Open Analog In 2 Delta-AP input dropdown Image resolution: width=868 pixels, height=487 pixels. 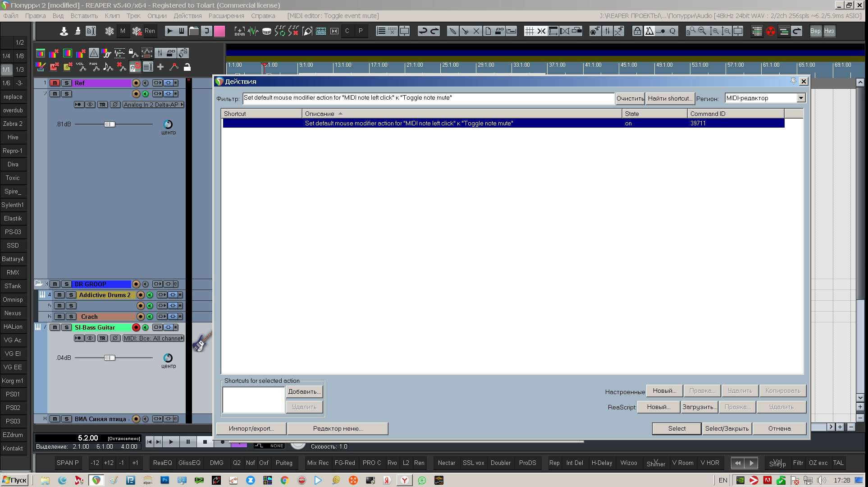pyautogui.click(x=153, y=105)
